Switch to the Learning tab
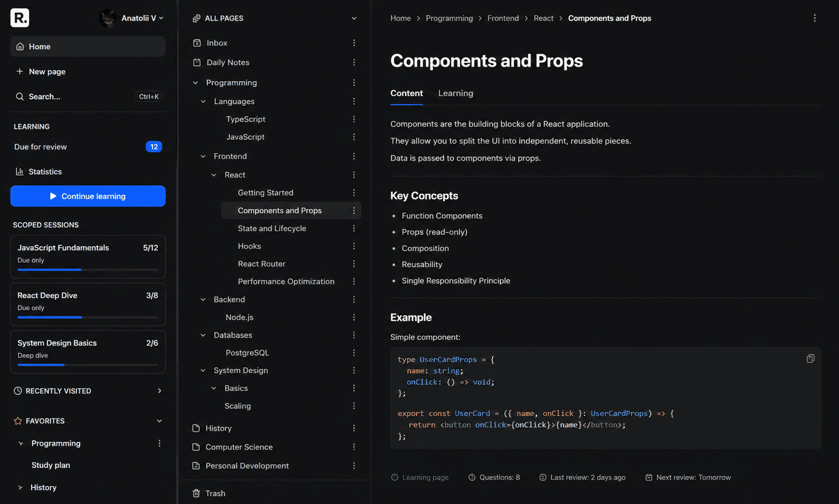Viewport: 839px width, 504px height. [456, 93]
